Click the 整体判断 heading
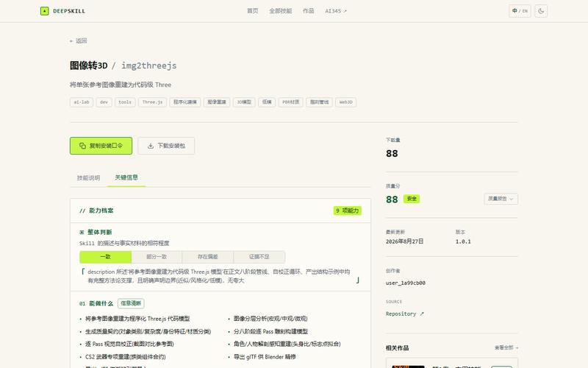 click(x=100, y=232)
